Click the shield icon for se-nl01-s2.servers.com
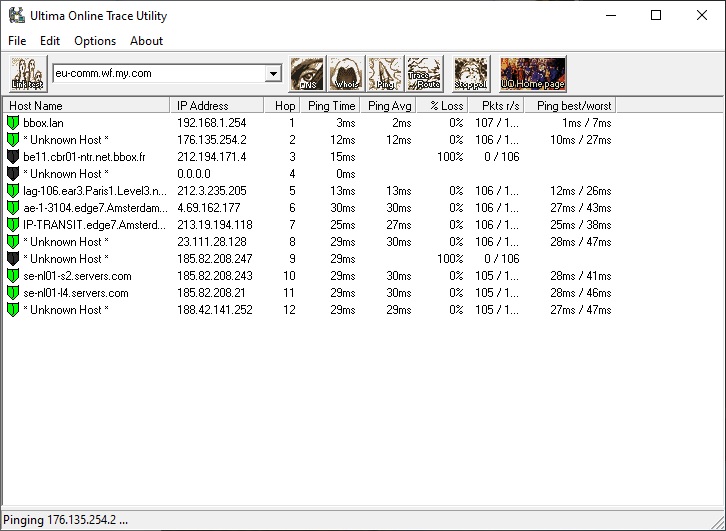This screenshot has width=726, height=531. tap(13, 276)
